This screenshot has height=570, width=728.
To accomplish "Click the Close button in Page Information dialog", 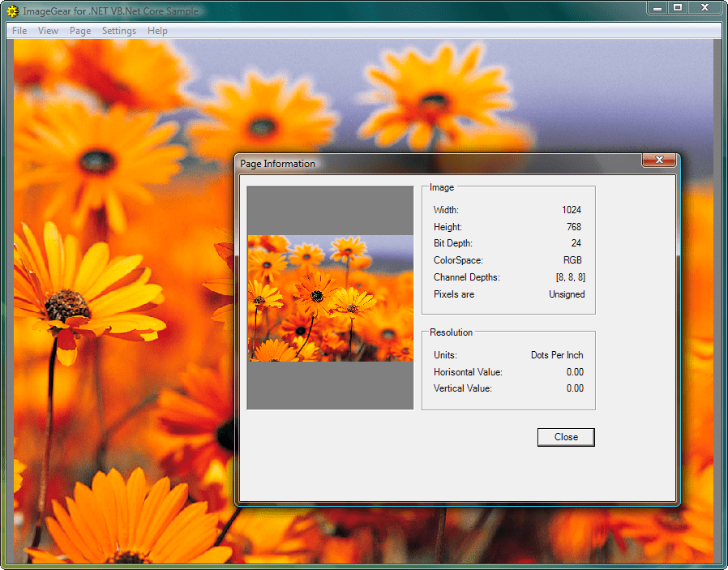I will (x=565, y=437).
